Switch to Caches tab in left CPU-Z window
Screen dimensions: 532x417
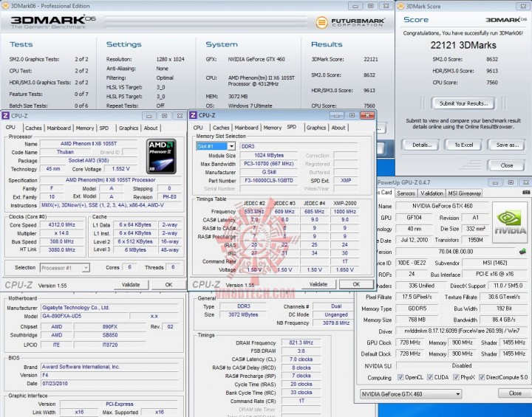(x=33, y=128)
